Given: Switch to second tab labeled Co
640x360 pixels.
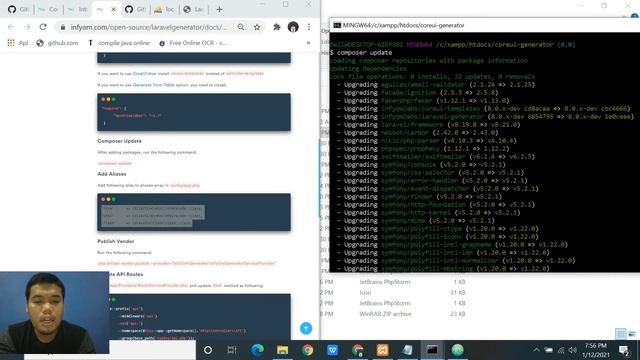Looking at the screenshot, I should pyautogui.click(x=48, y=9).
